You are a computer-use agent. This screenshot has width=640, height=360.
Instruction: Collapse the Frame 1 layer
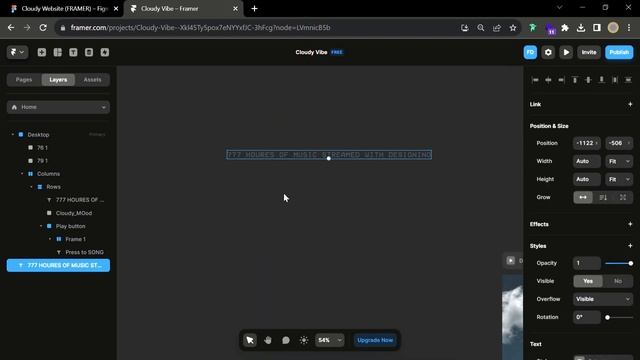click(50, 239)
